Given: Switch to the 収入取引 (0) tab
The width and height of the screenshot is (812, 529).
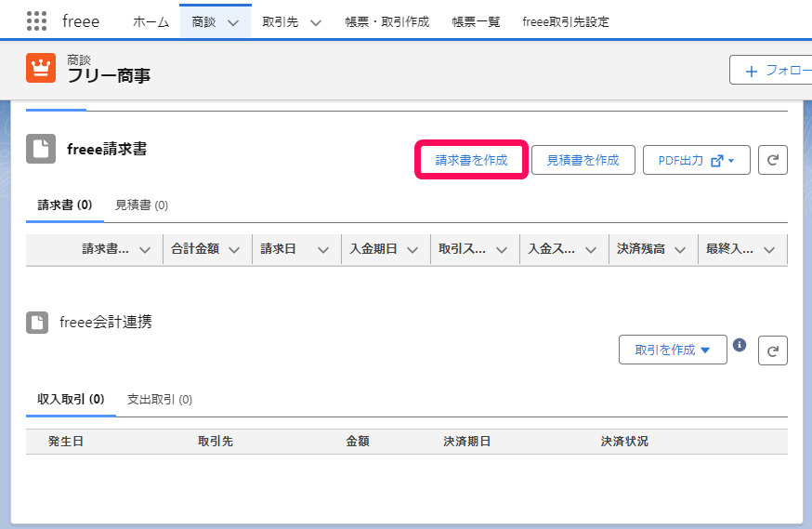Looking at the screenshot, I should coord(71,399).
